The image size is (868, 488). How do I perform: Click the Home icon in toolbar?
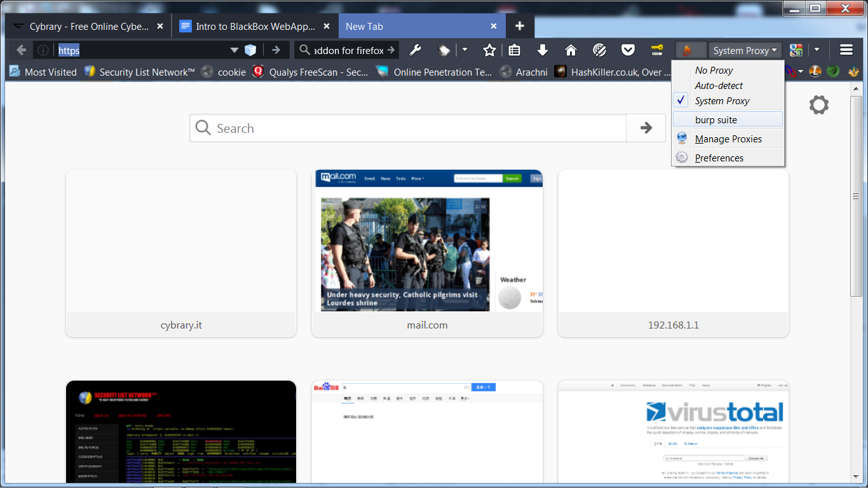571,50
